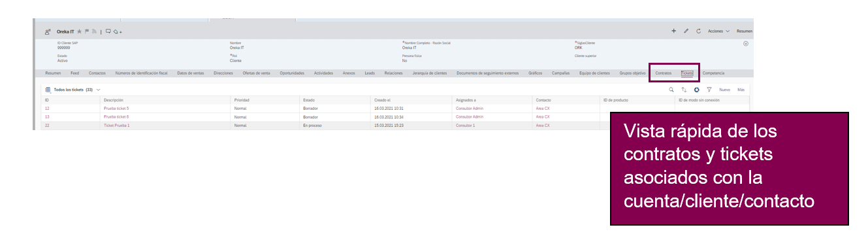Image resolution: width=868 pixels, height=240 pixels.
Task: Expand the Acciones dropdown
Action: (x=718, y=31)
